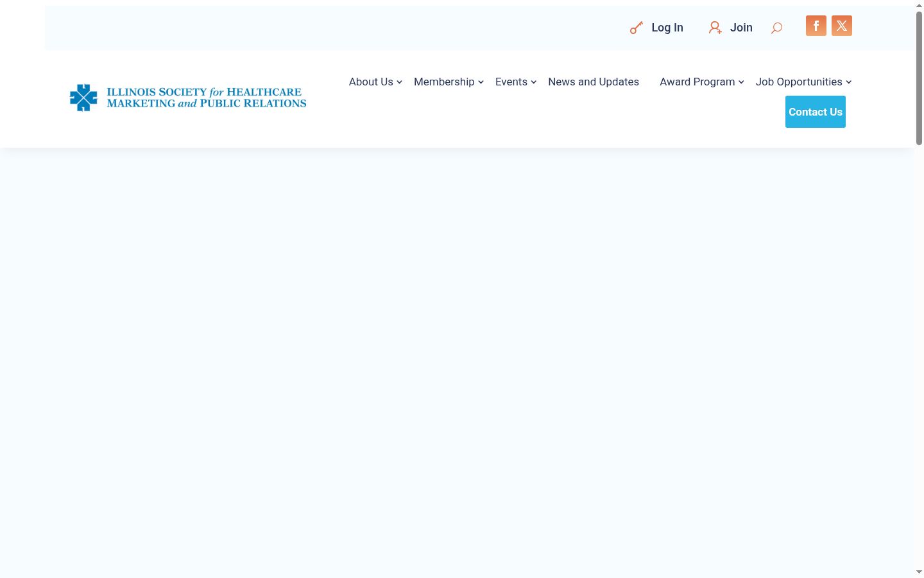Screen dimensions: 924x578
Task: Expand the Events menu chevron
Action: pos(533,82)
